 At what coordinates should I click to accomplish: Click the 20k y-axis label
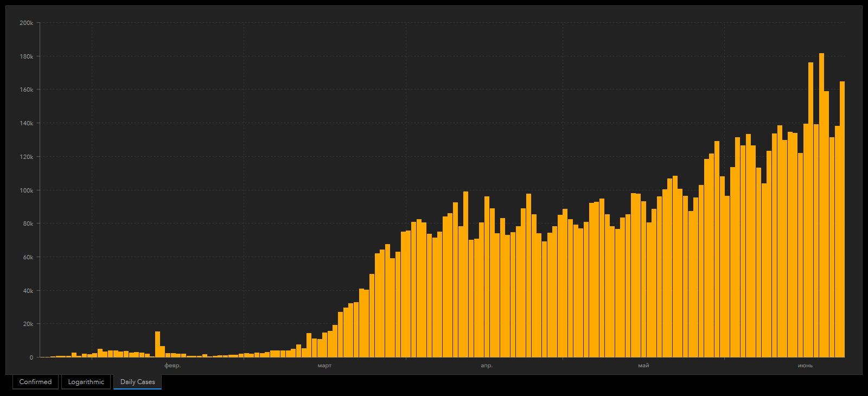[28, 324]
